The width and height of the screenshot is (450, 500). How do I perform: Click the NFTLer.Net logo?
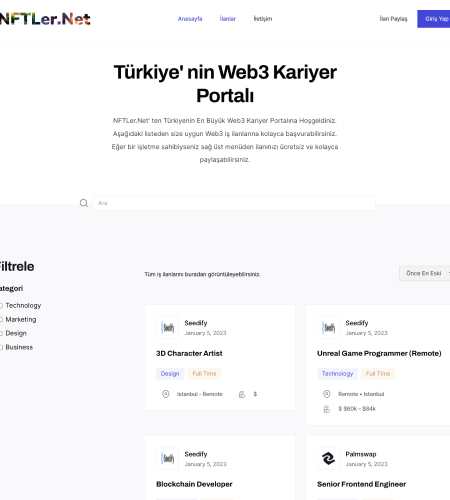point(45,19)
